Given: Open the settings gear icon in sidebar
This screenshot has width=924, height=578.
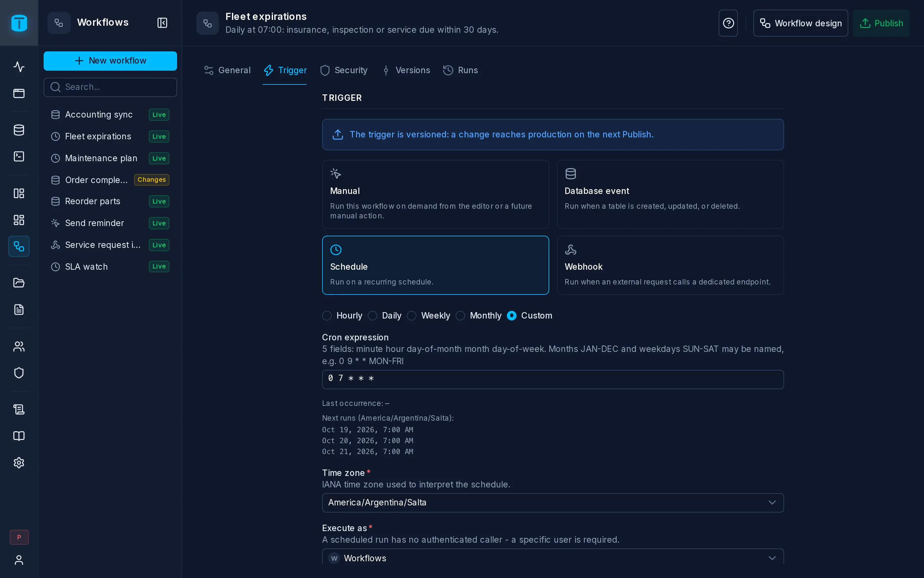Looking at the screenshot, I should click(19, 462).
